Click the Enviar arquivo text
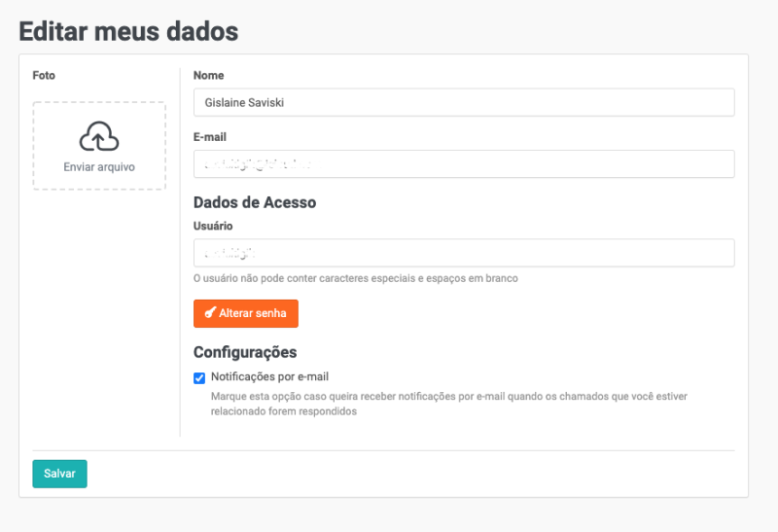Viewport: 778px width, 532px height. pos(99,166)
